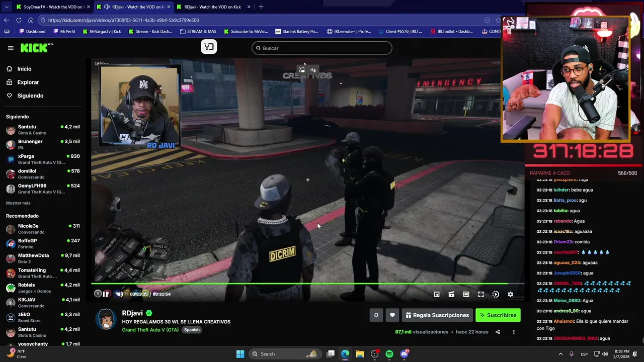Open domiilol channel

43,174
